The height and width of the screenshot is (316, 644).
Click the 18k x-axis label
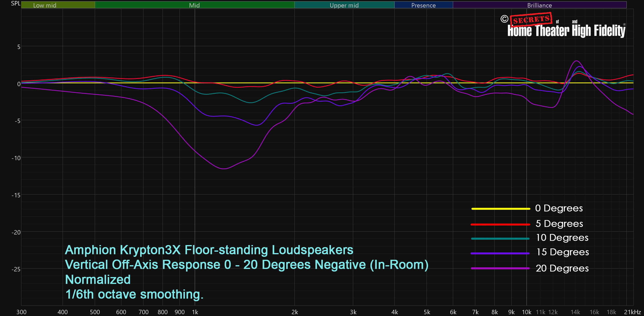click(x=611, y=312)
